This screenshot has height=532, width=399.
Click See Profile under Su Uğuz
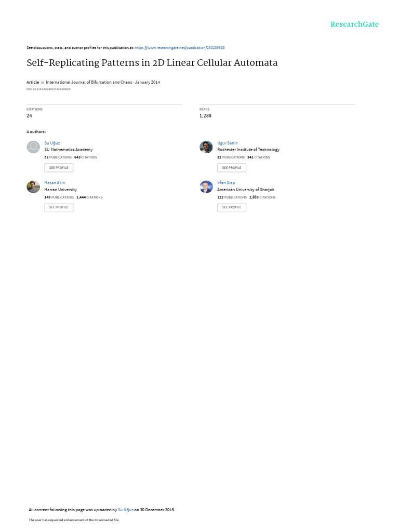59,168
